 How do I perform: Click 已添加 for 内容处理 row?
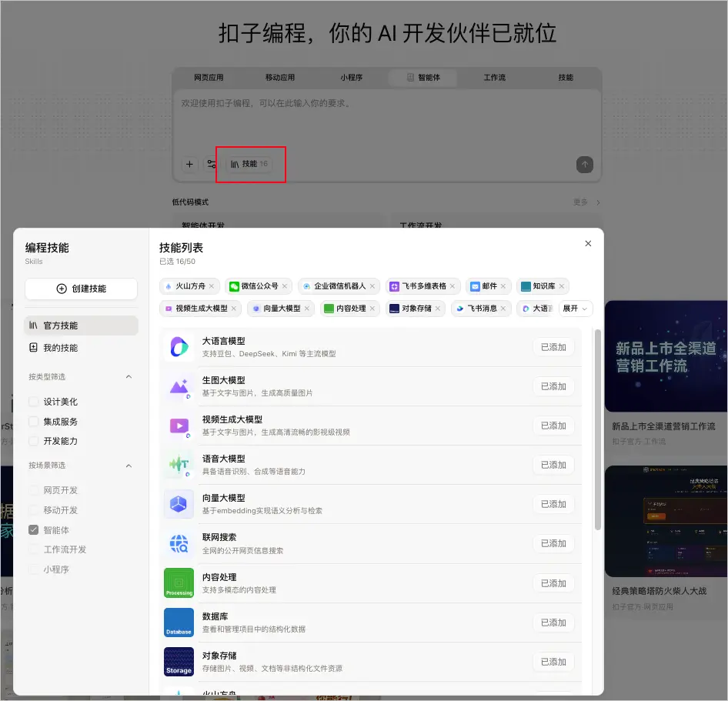click(553, 583)
